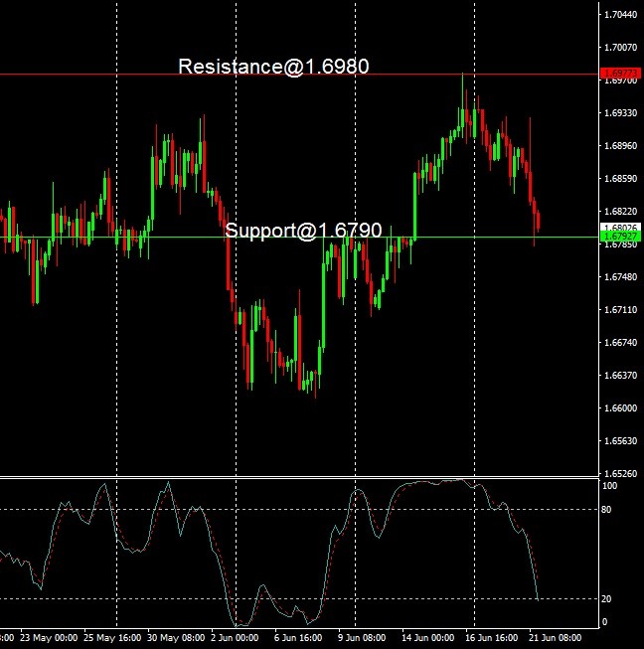This screenshot has height=649, width=644.
Task: Click the 1.68590 price axis label
Action: (620, 179)
